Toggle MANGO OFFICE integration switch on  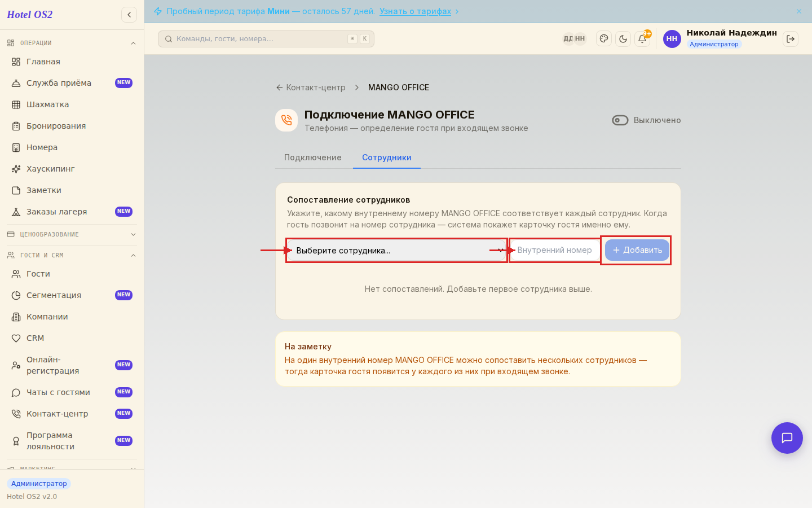(620, 120)
